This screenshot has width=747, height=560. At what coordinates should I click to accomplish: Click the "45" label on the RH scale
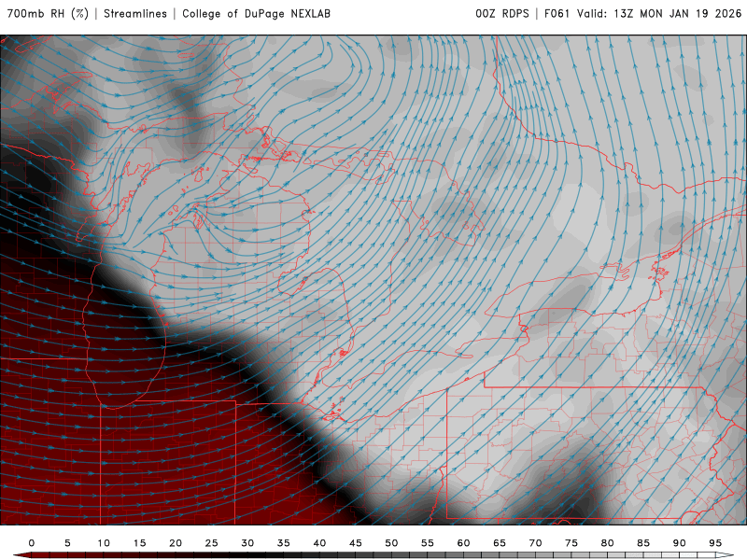coord(356,543)
